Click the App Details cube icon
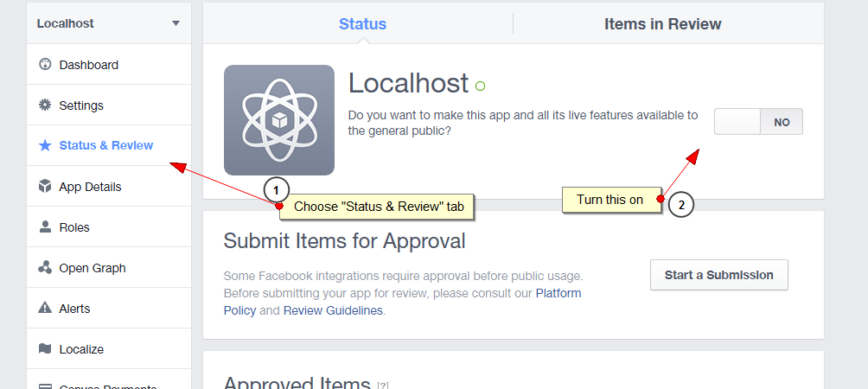 click(45, 186)
